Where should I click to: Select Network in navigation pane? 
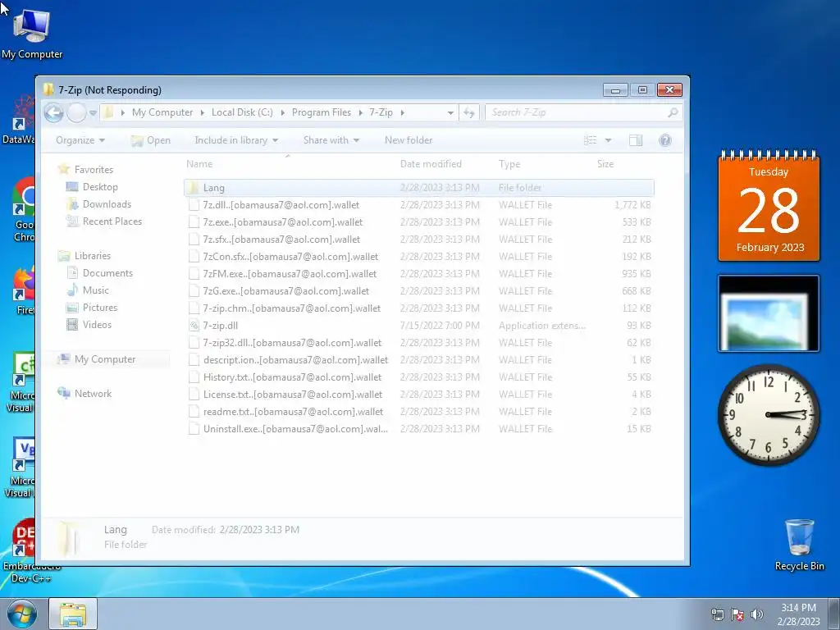click(93, 394)
